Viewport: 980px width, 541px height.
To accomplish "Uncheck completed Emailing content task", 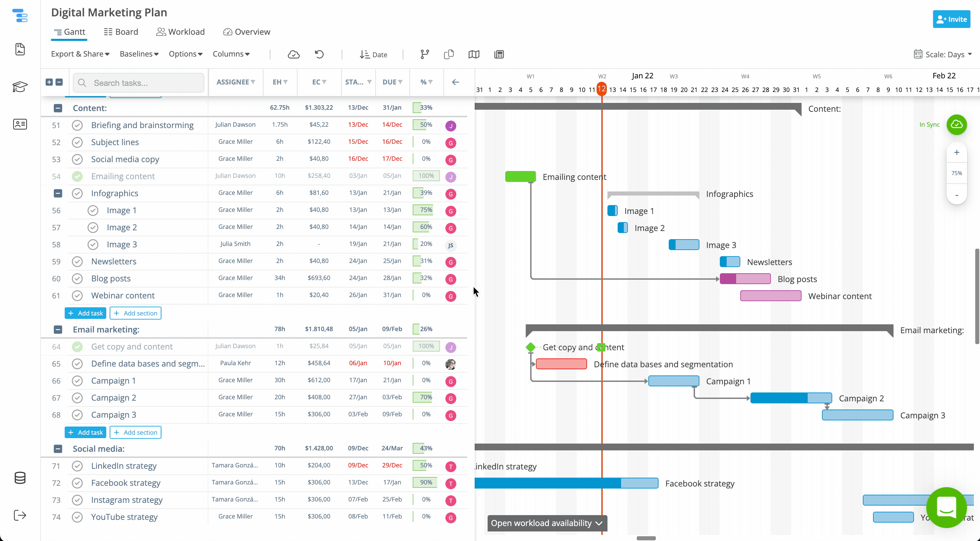I will (77, 176).
